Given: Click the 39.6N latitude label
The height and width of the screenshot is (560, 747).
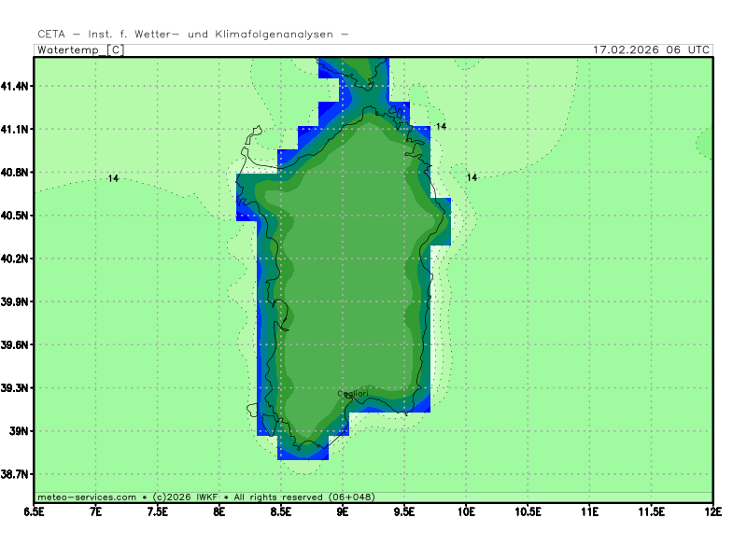Looking at the screenshot, I should point(16,345).
